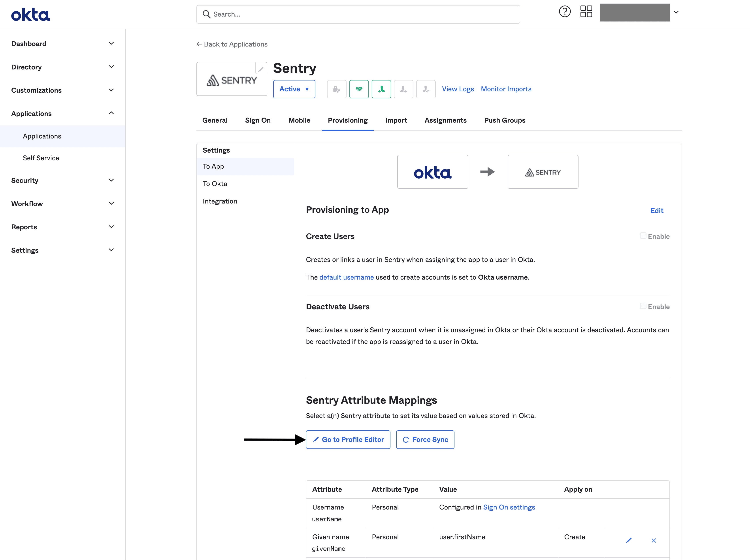Delete the givenName mapping via the X icon
The height and width of the screenshot is (560, 750).
(654, 541)
